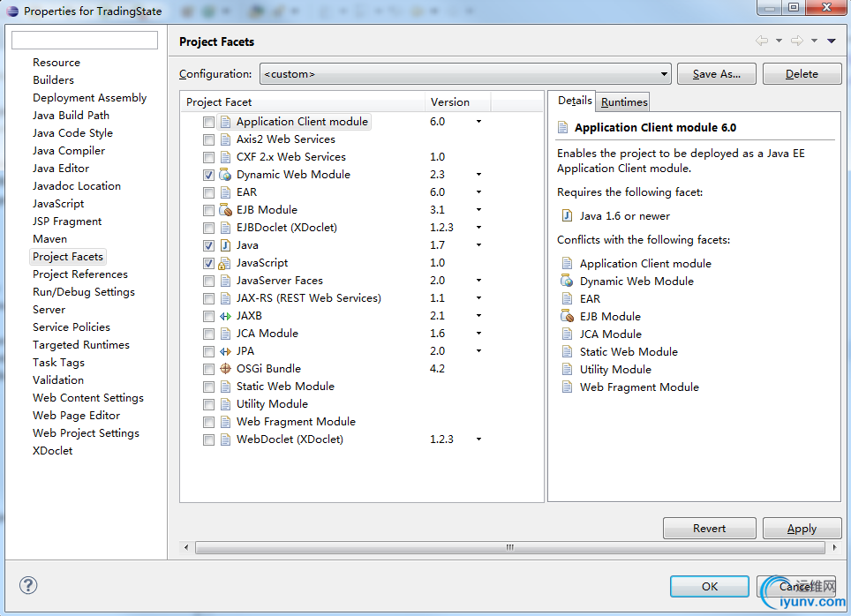Click the EAR facet document icon in list
This screenshot has height=616, width=851.
[x=225, y=192]
